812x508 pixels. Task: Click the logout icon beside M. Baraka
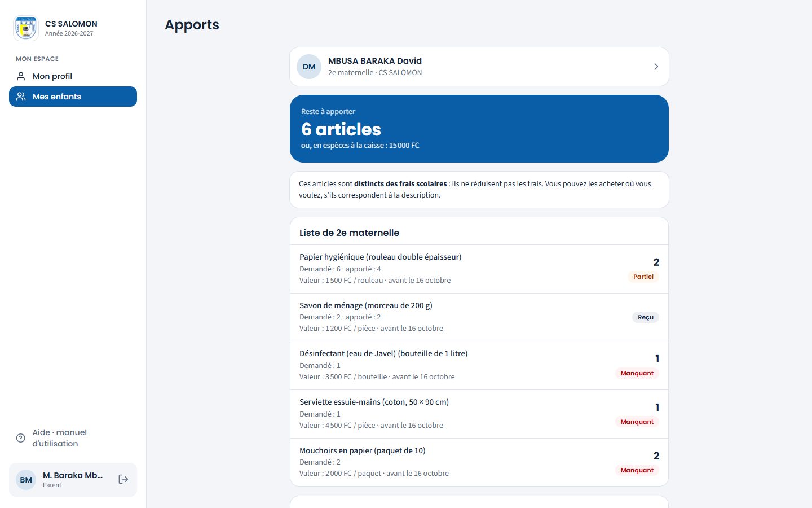(123, 479)
